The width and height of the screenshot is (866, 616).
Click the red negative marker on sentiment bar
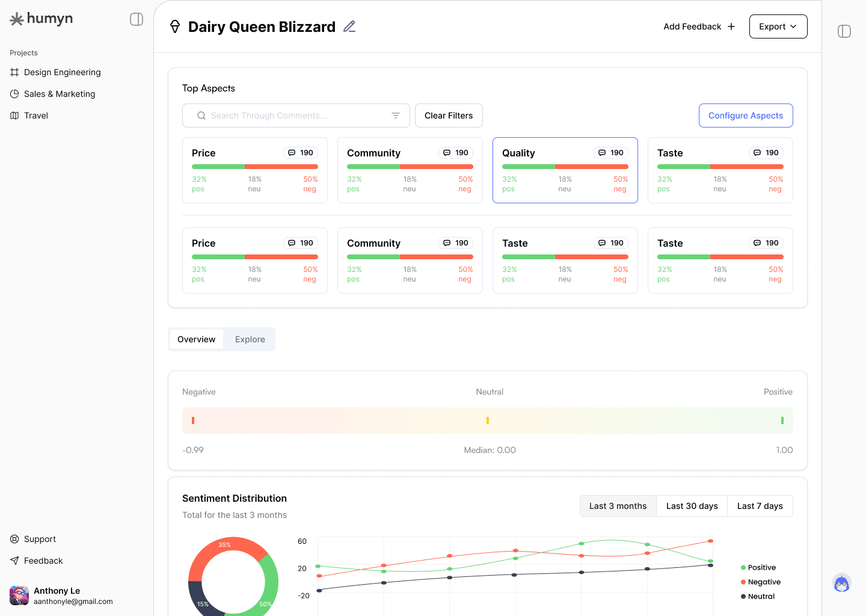193,420
